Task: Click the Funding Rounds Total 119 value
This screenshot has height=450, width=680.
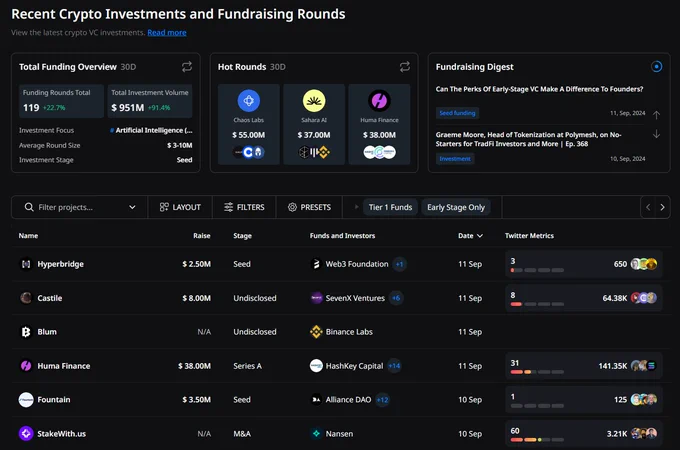Action: 31,108
